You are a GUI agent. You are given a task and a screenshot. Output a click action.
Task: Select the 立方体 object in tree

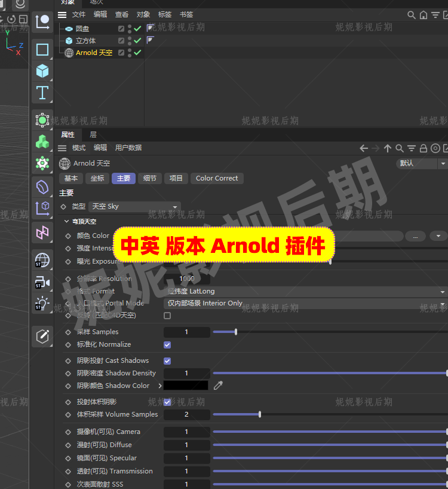[85, 41]
